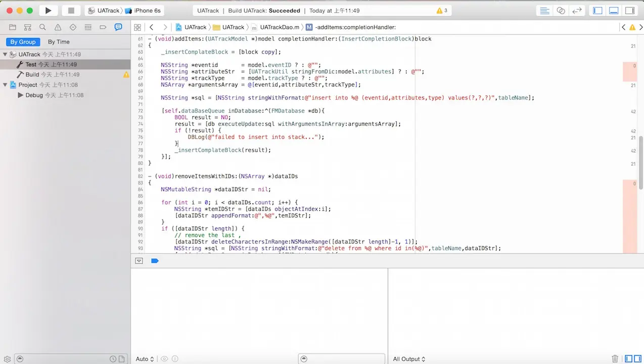Screen dimensions: 644x364
Task: Open the Symbol navigator
Action: (x=28, y=27)
